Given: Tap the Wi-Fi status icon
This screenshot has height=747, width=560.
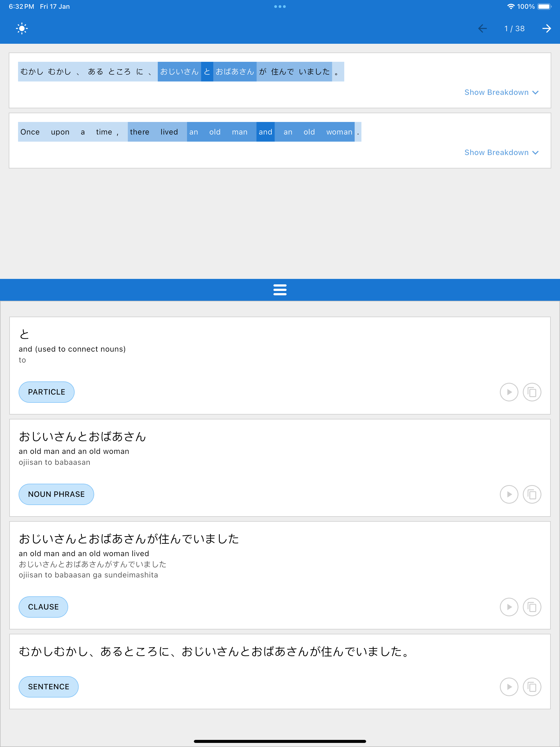Looking at the screenshot, I should (511, 6).
